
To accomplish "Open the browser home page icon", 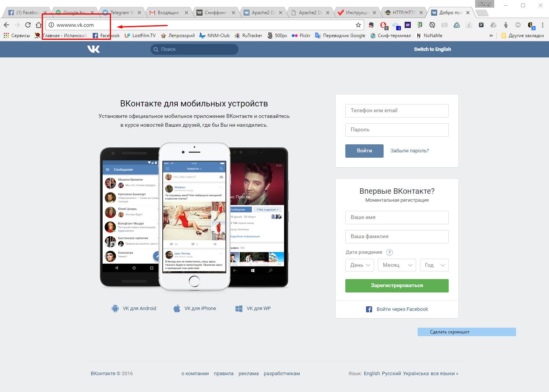I will pyautogui.click(x=38, y=25).
